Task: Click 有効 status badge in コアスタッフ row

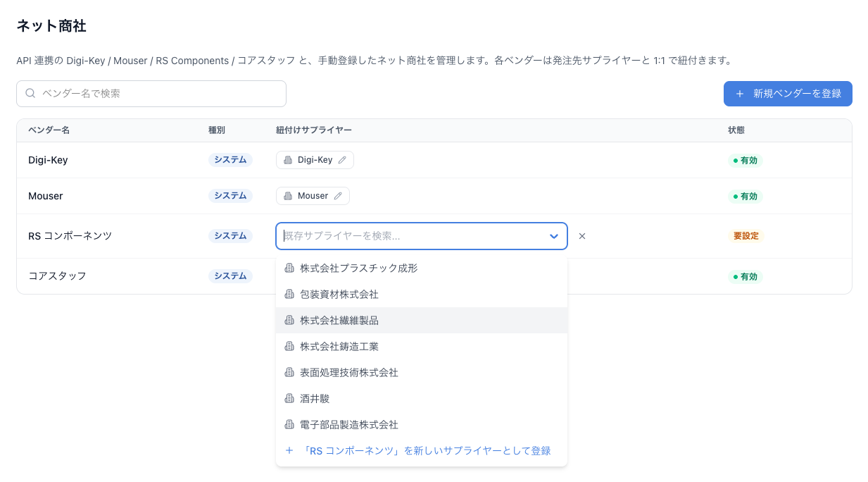Action: point(746,277)
